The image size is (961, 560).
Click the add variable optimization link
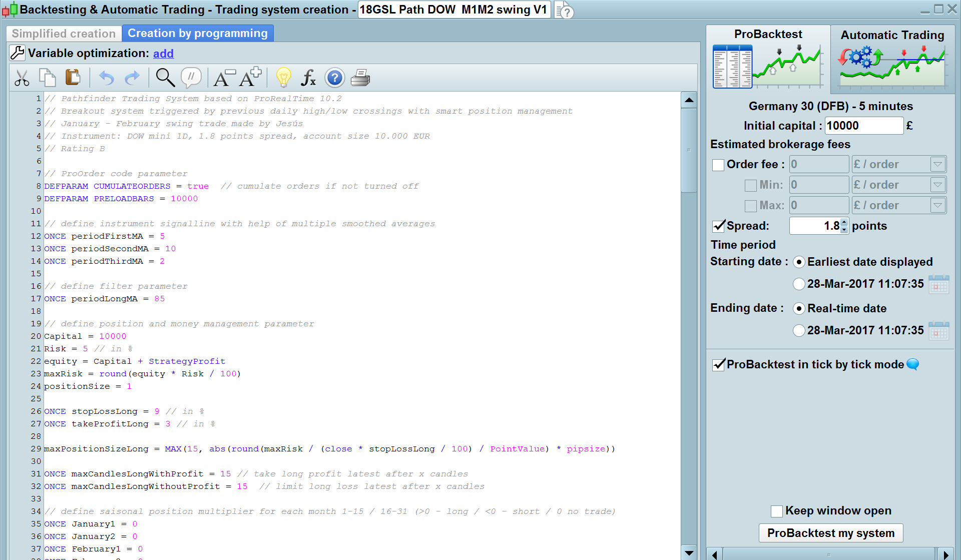[163, 54]
